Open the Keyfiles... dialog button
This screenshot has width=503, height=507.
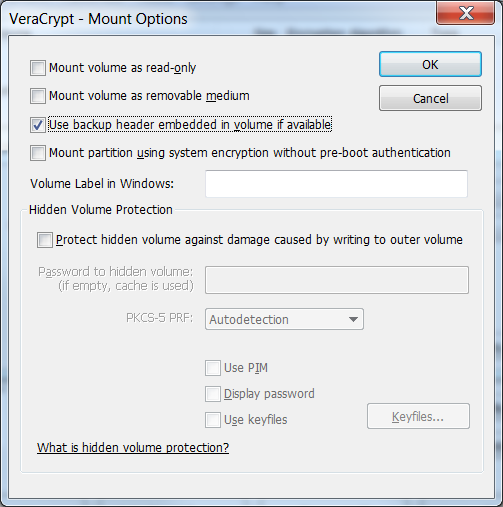[418, 416]
